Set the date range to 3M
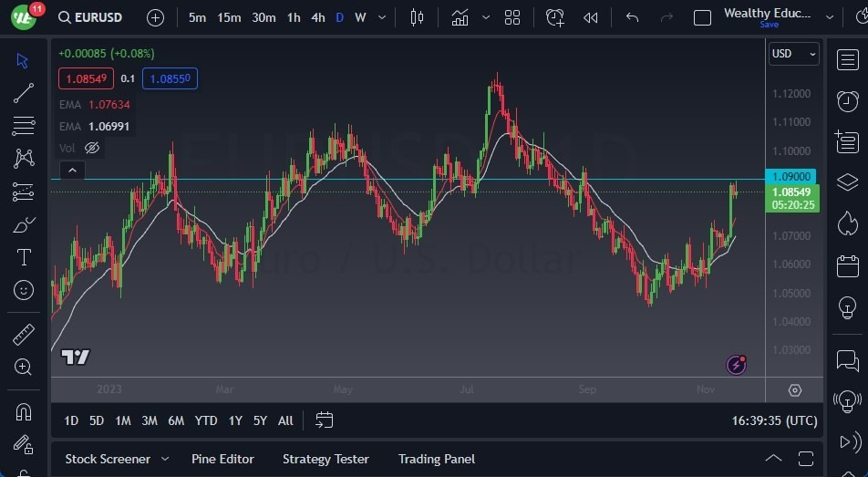The width and height of the screenshot is (868, 477). point(150,420)
